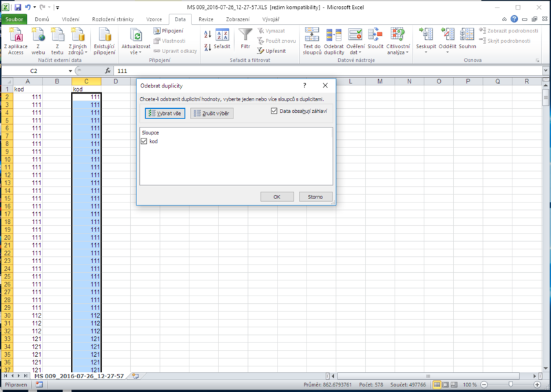Select the MS 009_2016-07-26_12-27-57 sheet tab
The image size is (551, 392).
79,376
